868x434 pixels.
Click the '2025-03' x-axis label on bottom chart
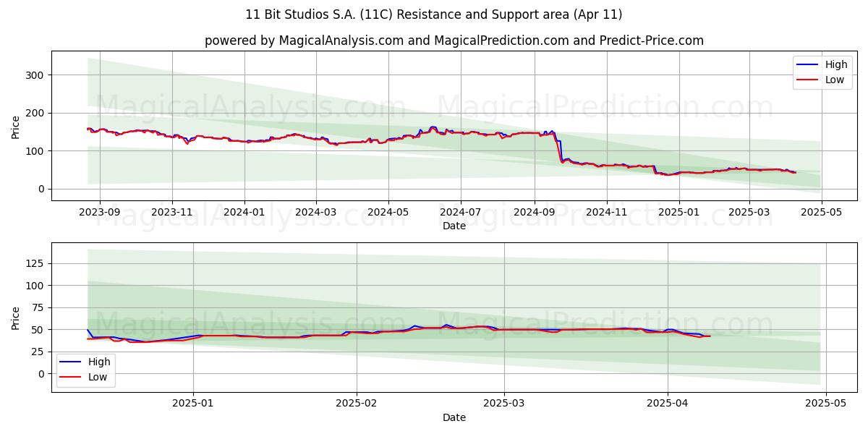coord(504,404)
